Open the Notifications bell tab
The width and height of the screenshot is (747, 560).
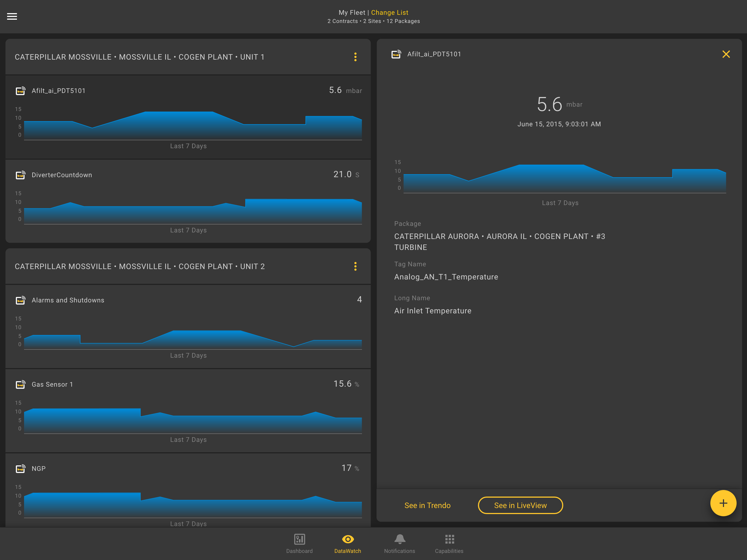point(399,543)
